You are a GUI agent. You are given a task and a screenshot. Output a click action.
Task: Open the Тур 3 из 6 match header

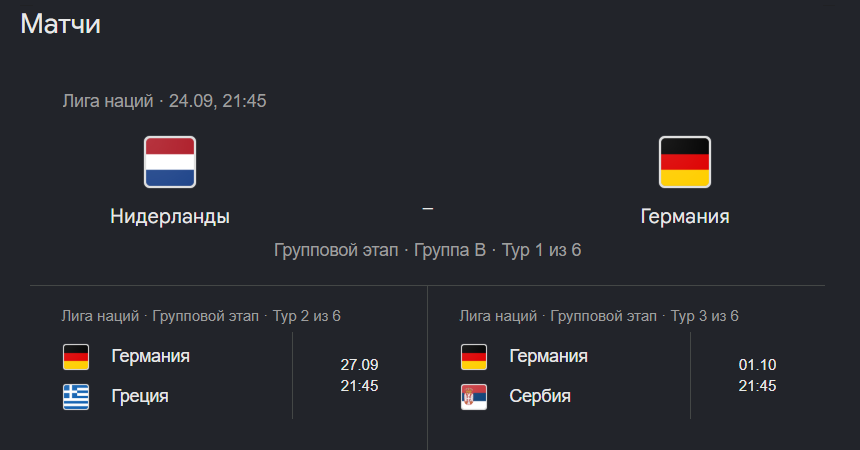[x=599, y=316]
